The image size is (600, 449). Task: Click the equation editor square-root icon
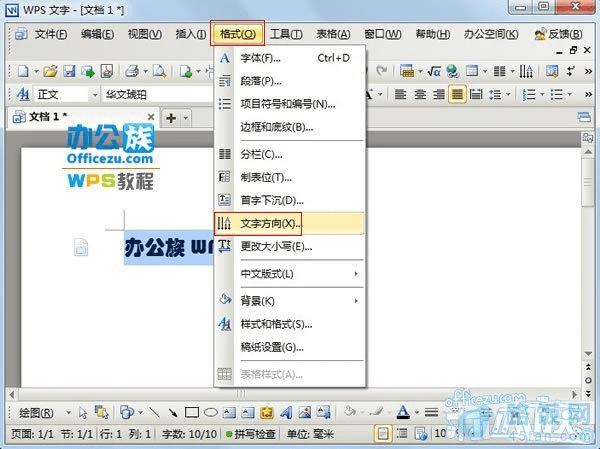(x=434, y=71)
